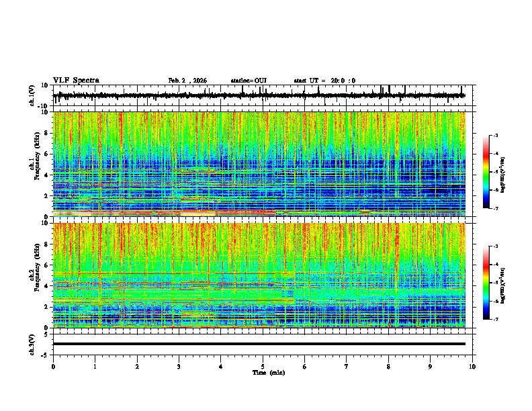This screenshot has width=532, height=411.
Task: Click the ch.1 spectrogram color scale bar
Action: [x=486, y=172]
